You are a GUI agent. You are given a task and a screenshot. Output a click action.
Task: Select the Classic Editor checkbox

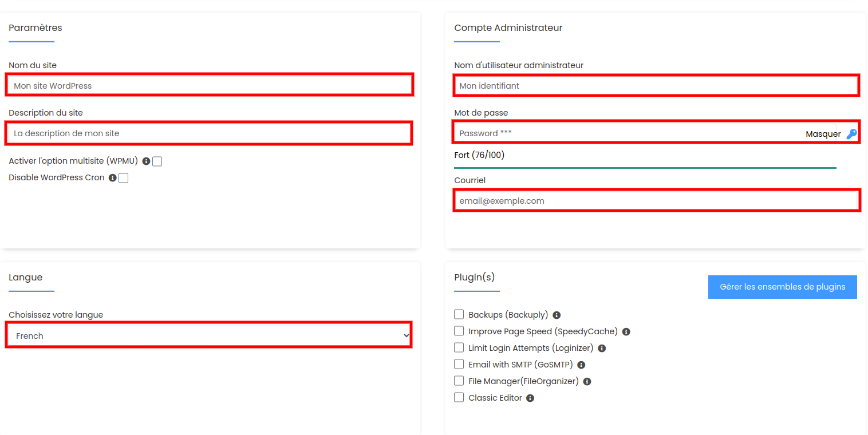[x=459, y=397]
